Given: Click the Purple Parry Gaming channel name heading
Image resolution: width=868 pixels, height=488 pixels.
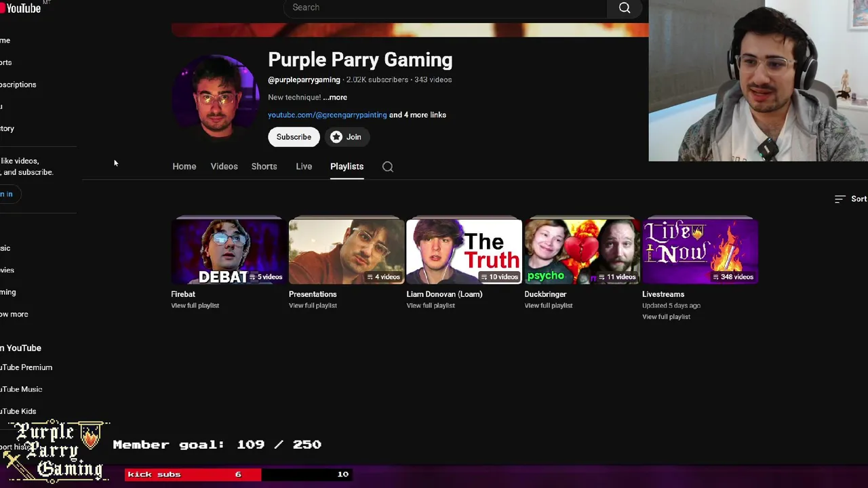Looking at the screenshot, I should (360, 60).
